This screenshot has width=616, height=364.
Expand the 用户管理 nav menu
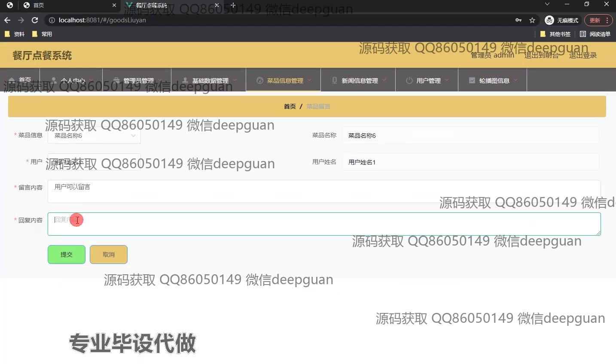[427, 80]
